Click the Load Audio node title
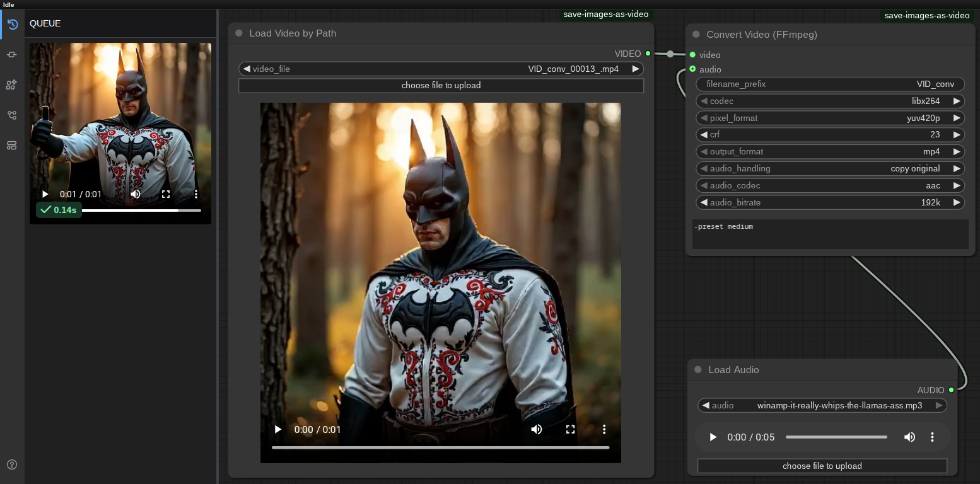Screen dimensions: 980x484 pos(733,370)
